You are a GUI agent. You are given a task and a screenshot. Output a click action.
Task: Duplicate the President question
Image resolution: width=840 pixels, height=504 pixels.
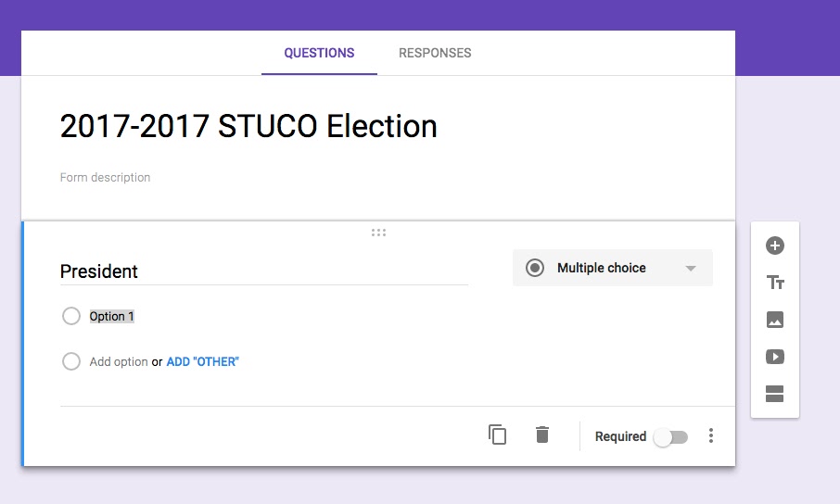click(497, 435)
